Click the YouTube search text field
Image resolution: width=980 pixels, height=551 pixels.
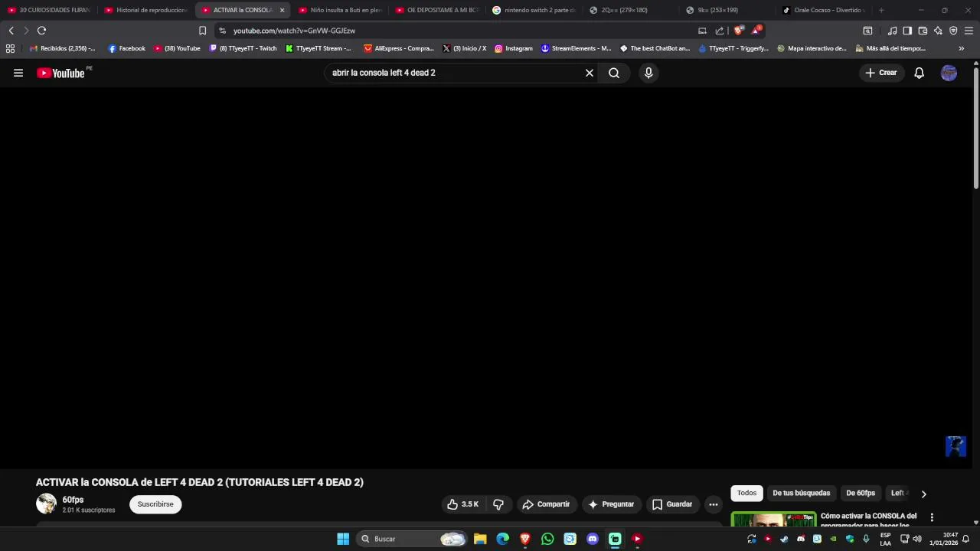click(456, 73)
